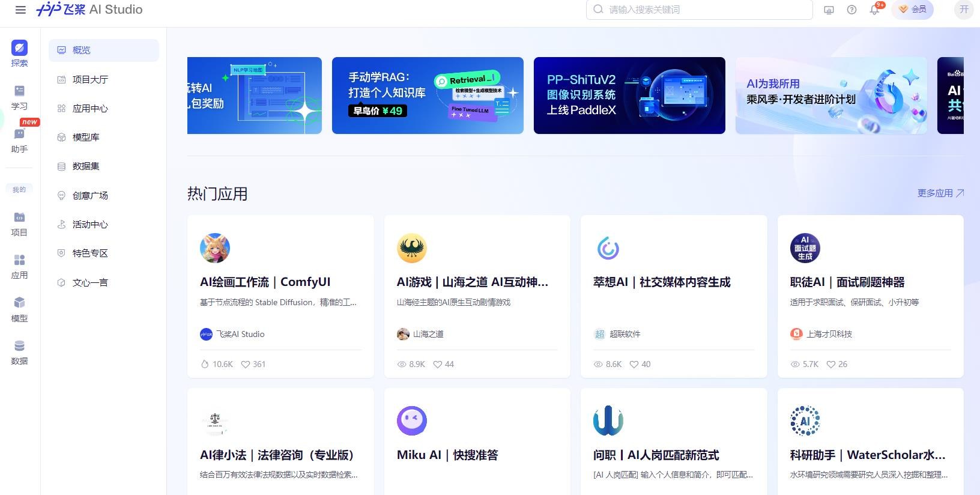980x495 pixels.
Task: Open the AI为我所用 乘风季 banner
Action: coord(831,96)
